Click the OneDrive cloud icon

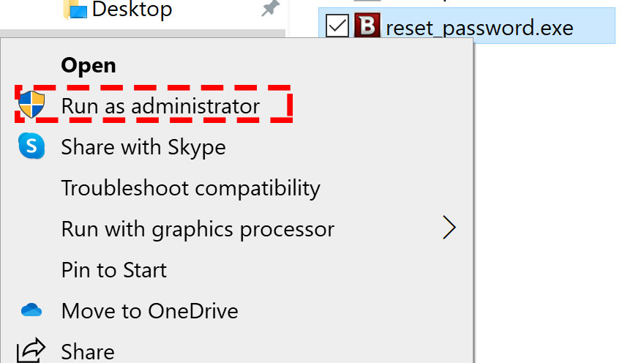click(x=31, y=310)
